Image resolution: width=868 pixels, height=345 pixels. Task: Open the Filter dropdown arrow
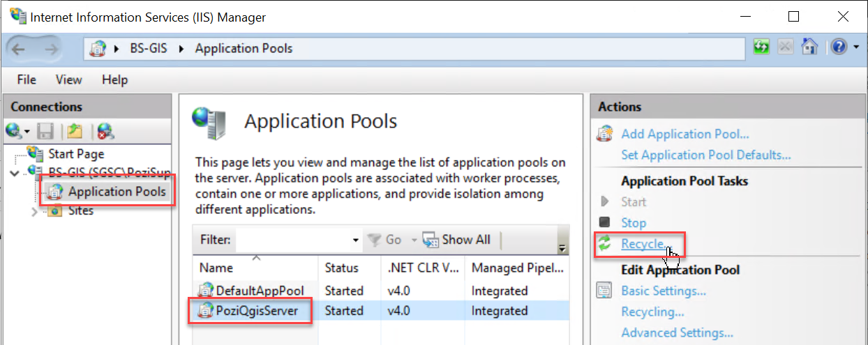356,240
